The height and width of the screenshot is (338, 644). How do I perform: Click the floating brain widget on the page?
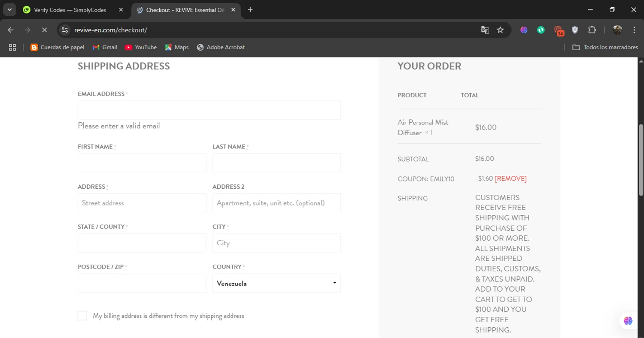(628, 320)
